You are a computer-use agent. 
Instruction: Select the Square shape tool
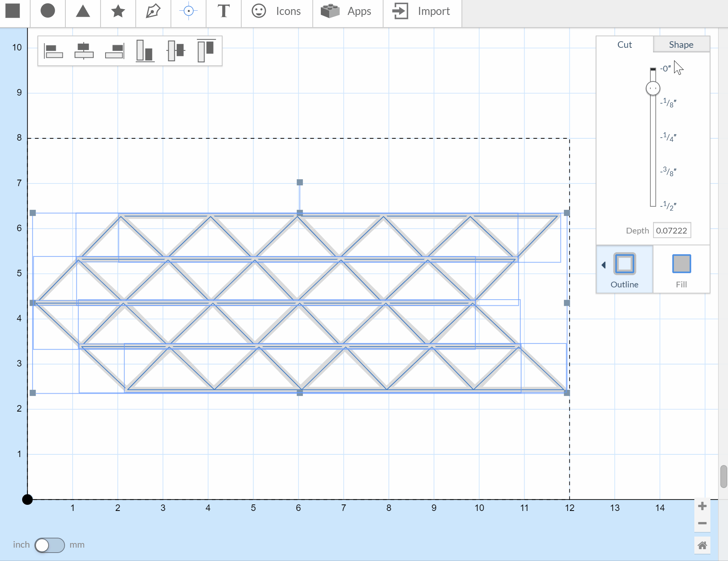coord(13,11)
